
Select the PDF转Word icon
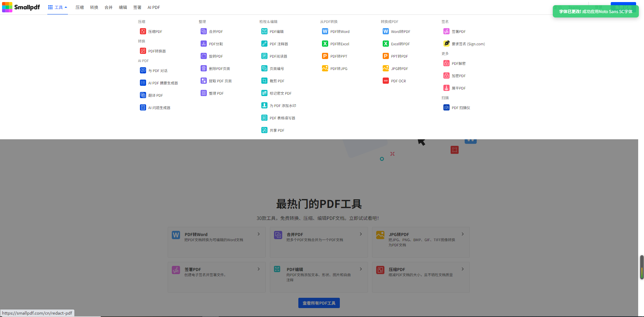click(x=325, y=32)
